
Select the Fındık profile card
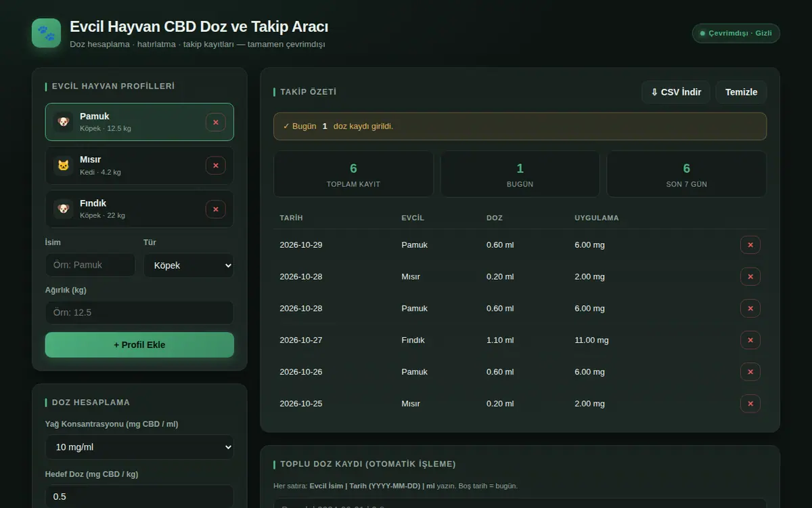pyautogui.click(x=139, y=209)
